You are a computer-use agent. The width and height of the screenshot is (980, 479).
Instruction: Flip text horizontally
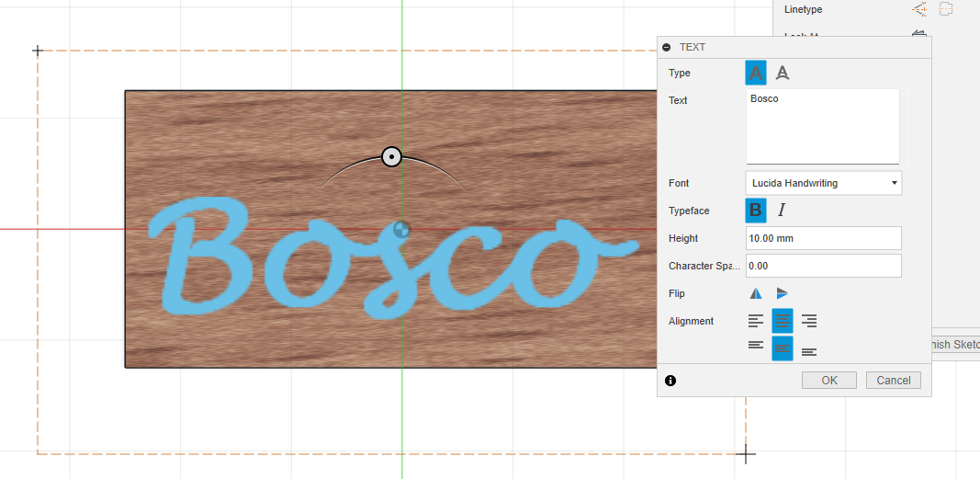click(755, 293)
